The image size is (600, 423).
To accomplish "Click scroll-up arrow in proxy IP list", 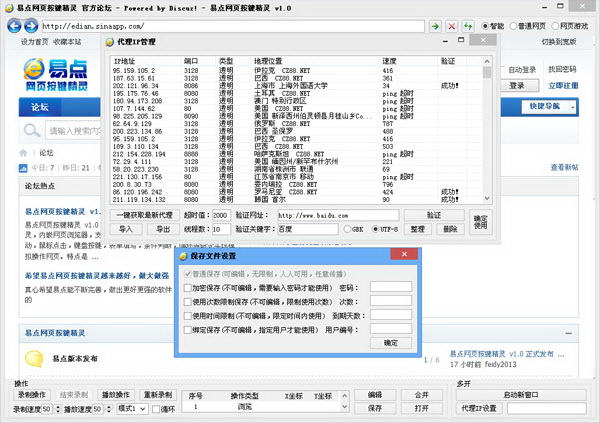I will 487,61.
